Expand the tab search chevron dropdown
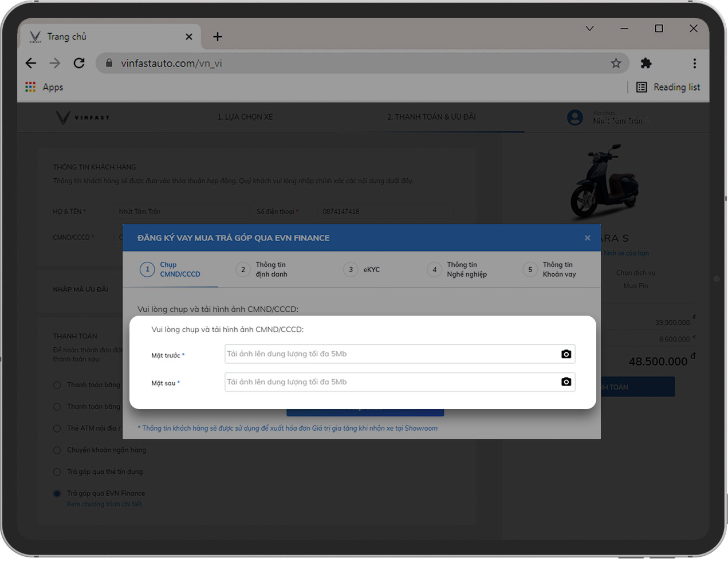The width and height of the screenshot is (728, 562). point(589,29)
